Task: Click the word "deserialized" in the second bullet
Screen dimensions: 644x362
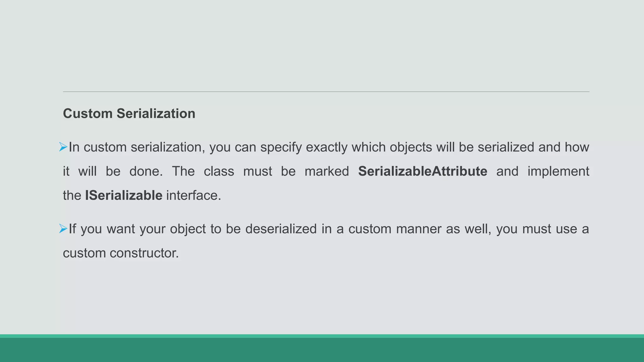Action: point(281,229)
